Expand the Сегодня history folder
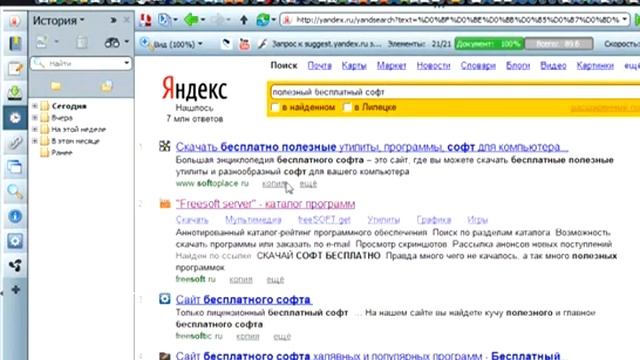 point(35,106)
